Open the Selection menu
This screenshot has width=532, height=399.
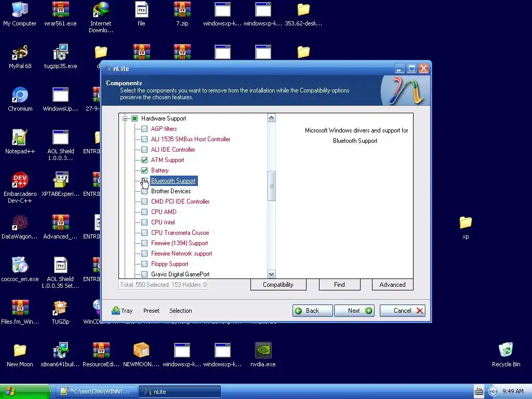[180, 311]
